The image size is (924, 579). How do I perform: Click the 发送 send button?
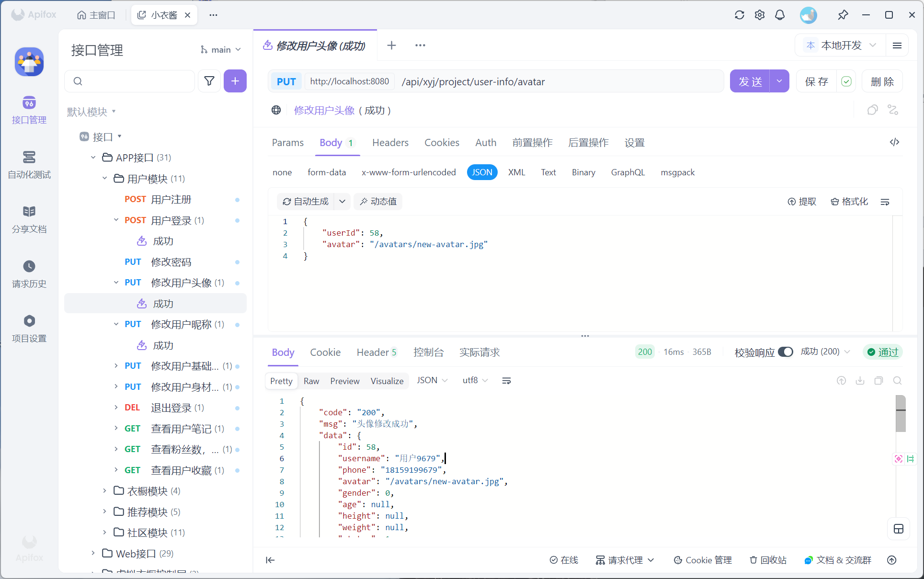750,81
